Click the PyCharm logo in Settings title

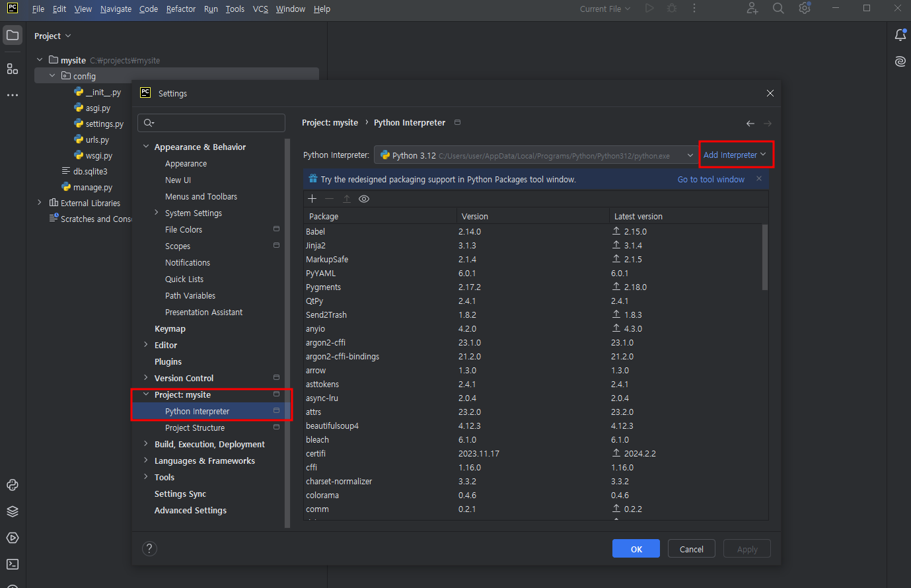coord(145,93)
